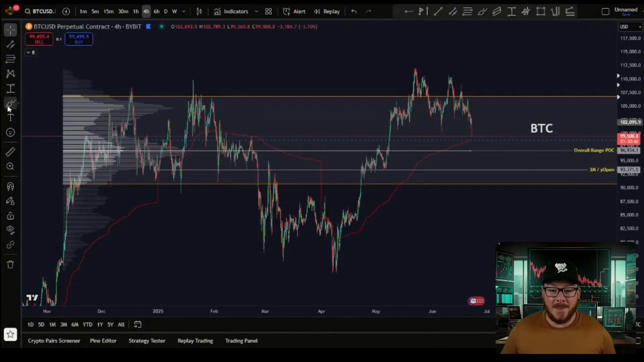Open the Indicators dialog

tap(231, 11)
